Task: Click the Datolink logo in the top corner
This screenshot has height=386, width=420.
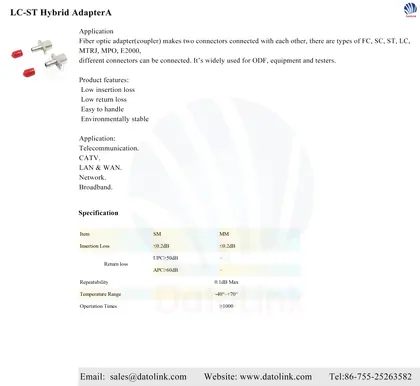Action: click(410, 10)
